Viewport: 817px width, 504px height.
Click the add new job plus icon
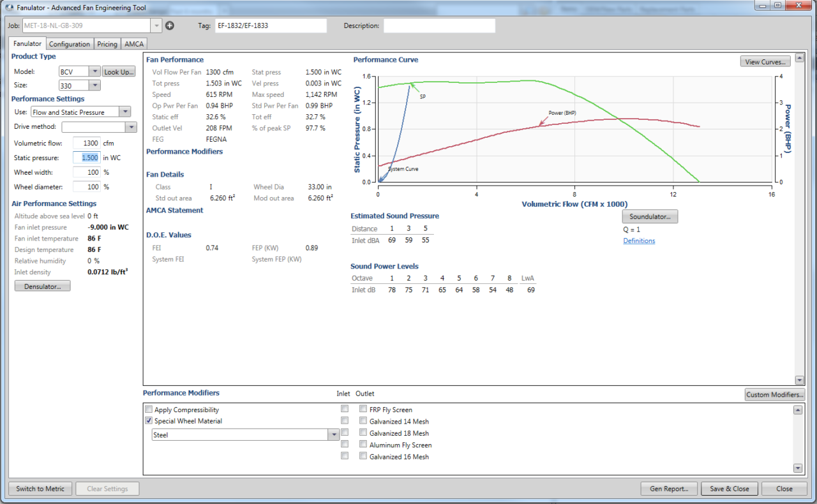(x=170, y=26)
